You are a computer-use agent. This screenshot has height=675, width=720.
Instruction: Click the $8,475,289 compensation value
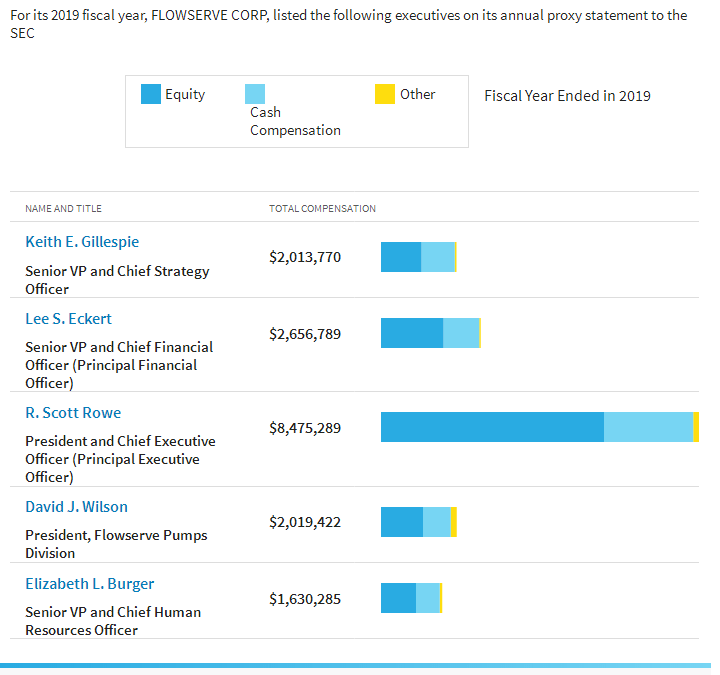pos(305,428)
